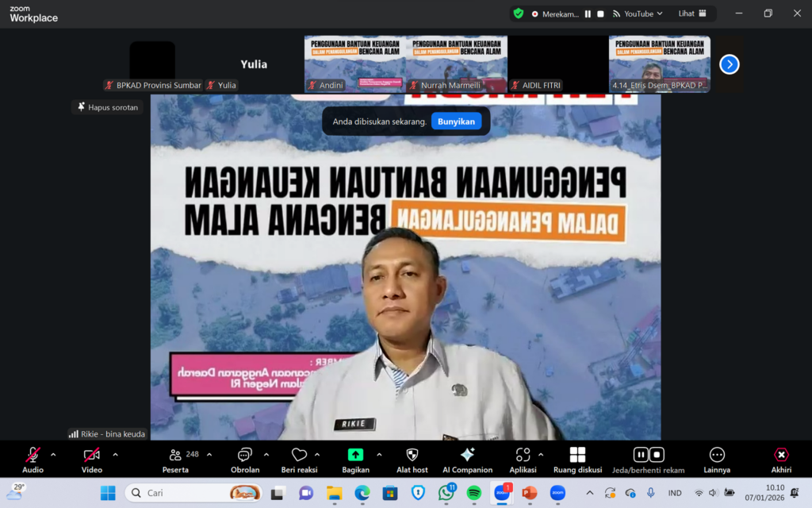This screenshot has width=812, height=508.
Task: Stop recording in the top status bar
Action: [x=601, y=14]
